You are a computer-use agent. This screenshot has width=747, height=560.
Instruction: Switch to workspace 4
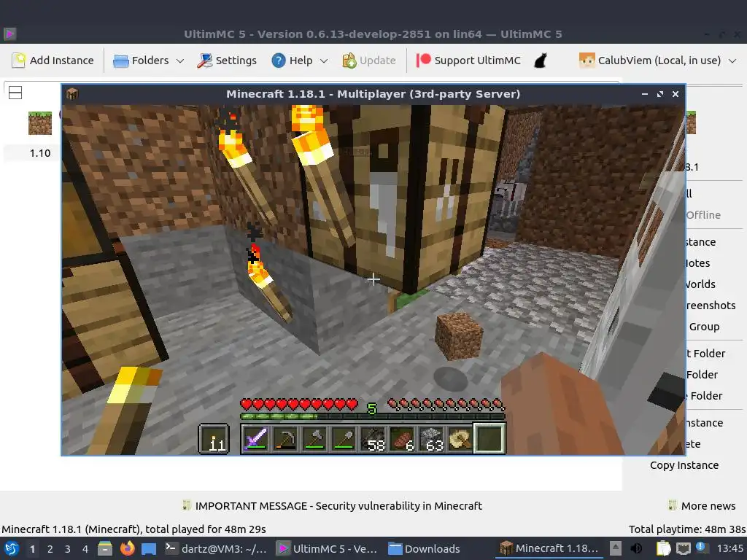(x=85, y=549)
